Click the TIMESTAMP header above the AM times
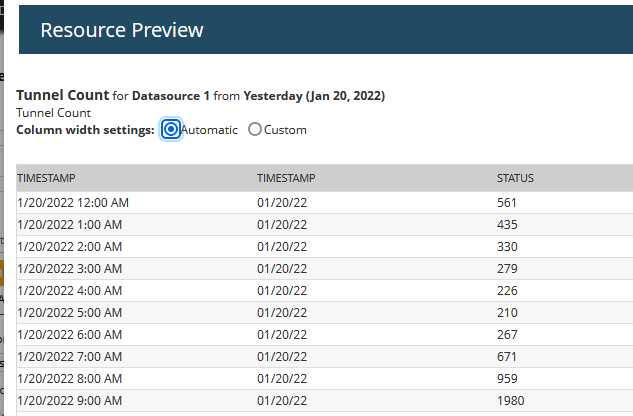Image resolution: width=633 pixels, height=416 pixels. pyautogui.click(x=46, y=178)
